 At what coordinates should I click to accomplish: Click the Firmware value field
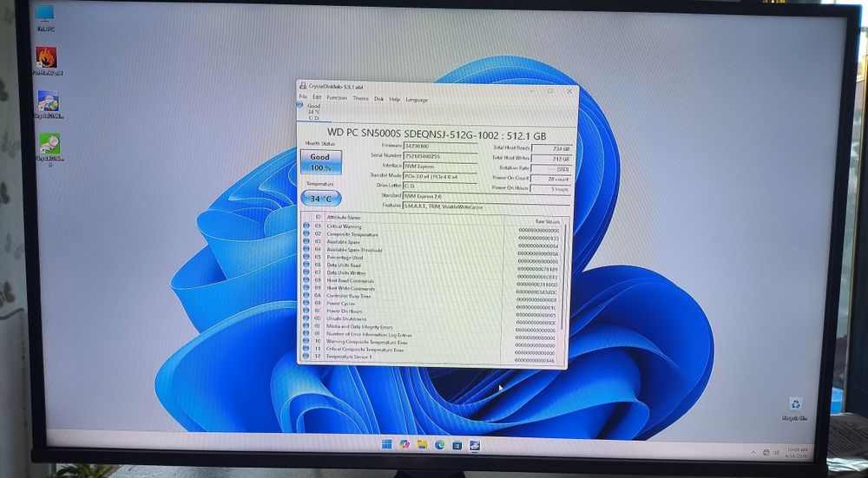(440, 147)
